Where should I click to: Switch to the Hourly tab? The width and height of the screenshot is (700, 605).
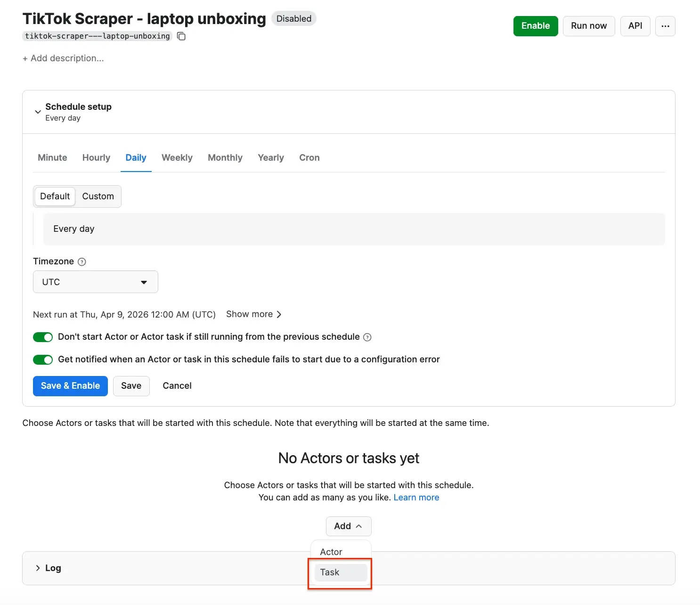coord(96,158)
